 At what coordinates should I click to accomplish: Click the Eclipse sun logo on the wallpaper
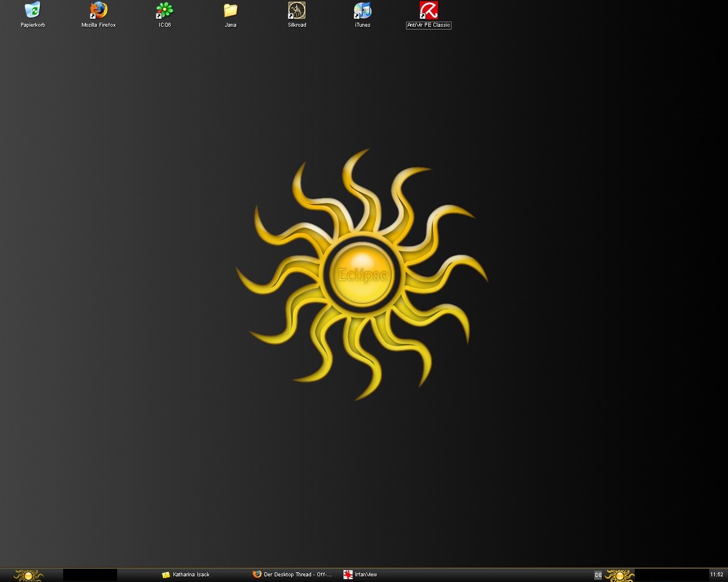(x=362, y=275)
